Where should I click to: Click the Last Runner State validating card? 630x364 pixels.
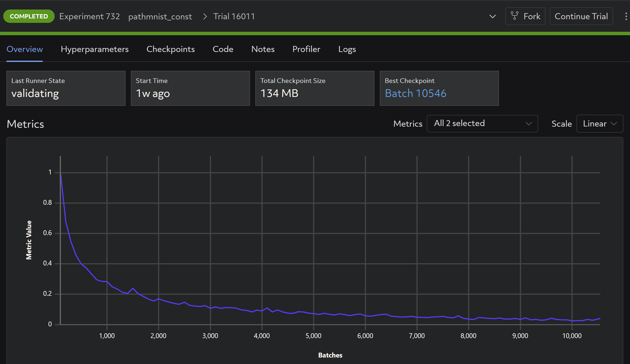tap(66, 88)
